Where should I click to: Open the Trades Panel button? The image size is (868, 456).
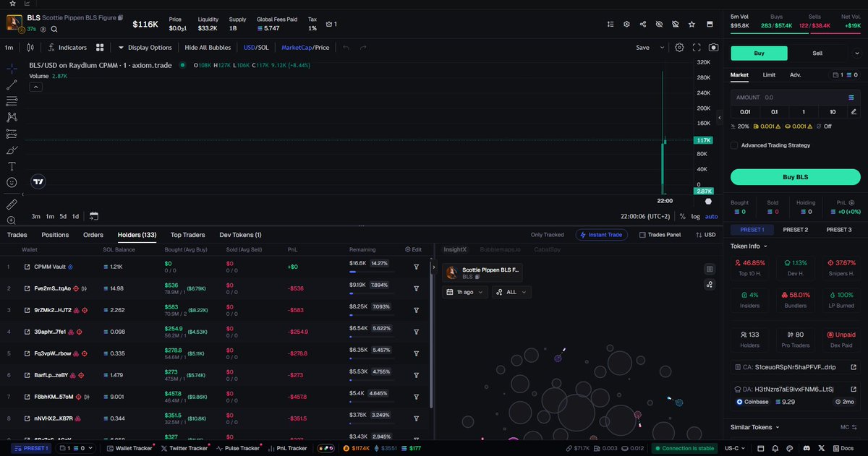click(x=659, y=235)
